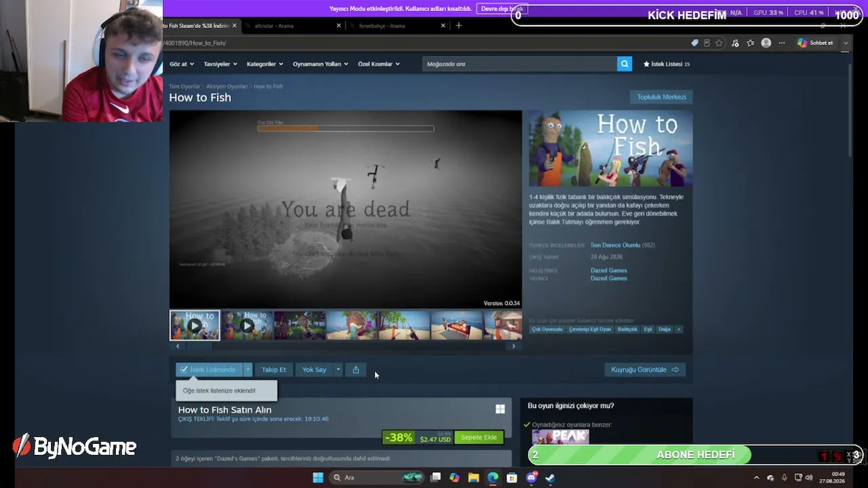Click the system tray volume icon
Image resolution: width=868 pixels, height=488 pixels.
pyautogui.click(x=809, y=477)
